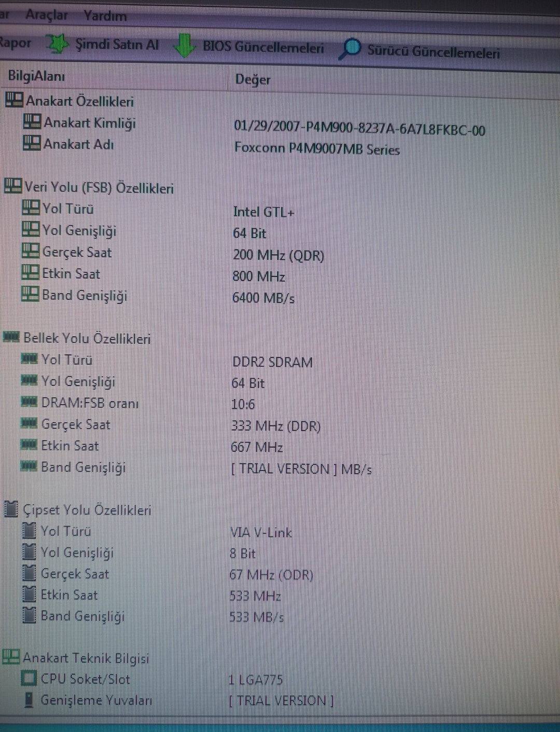
Task: Click the Genişleme Yuvaları slot icon
Action: (x=29, y=699)
